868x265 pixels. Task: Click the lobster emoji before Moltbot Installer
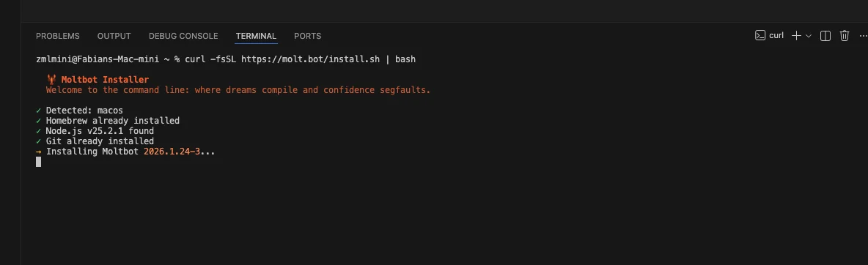tap(51, 80)
